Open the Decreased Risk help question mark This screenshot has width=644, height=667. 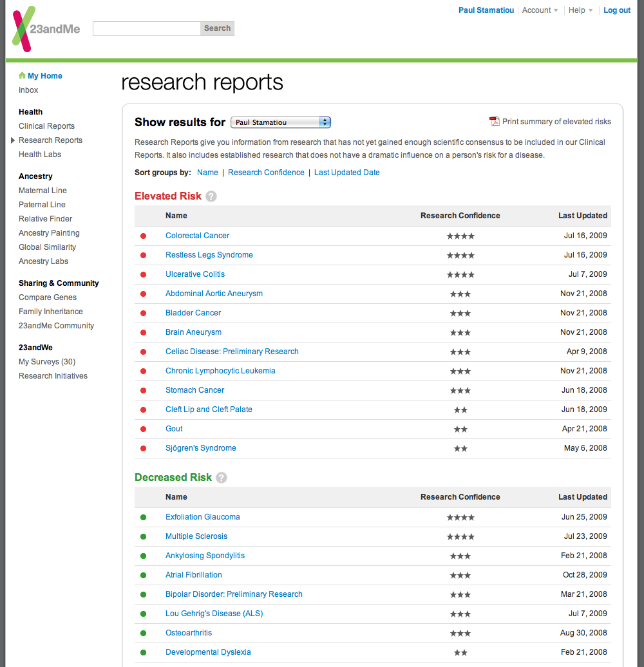point(222,478)
